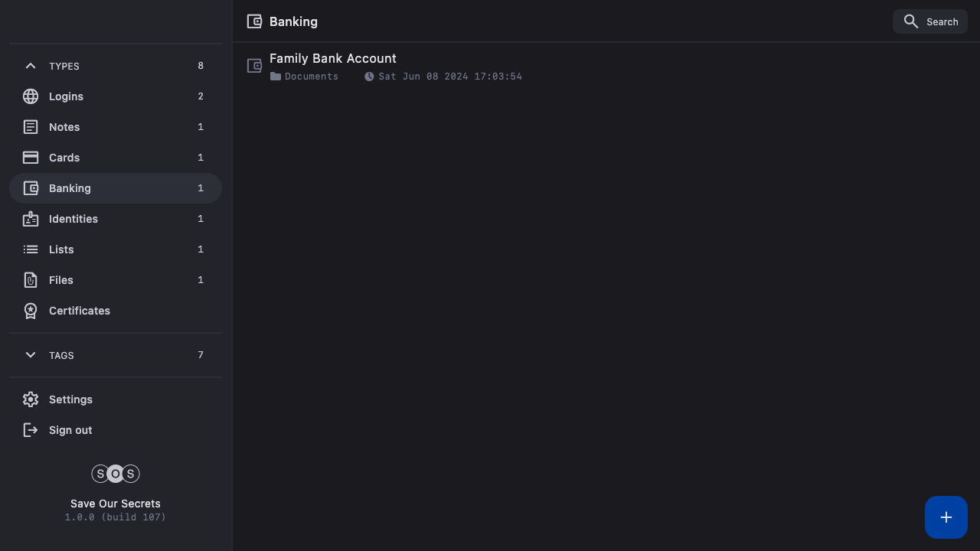
Task: Click the Sign out arrow icon
Action: pos(31,430)
